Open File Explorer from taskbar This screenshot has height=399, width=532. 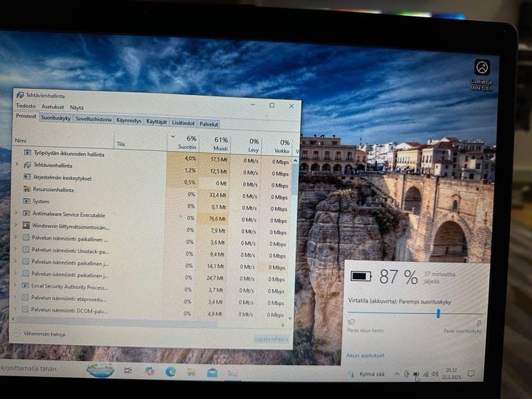[191, 373]
